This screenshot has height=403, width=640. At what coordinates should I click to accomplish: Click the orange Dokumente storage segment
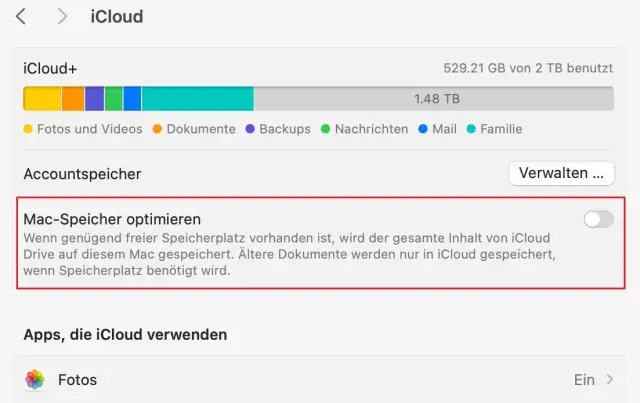pos(73,98)
